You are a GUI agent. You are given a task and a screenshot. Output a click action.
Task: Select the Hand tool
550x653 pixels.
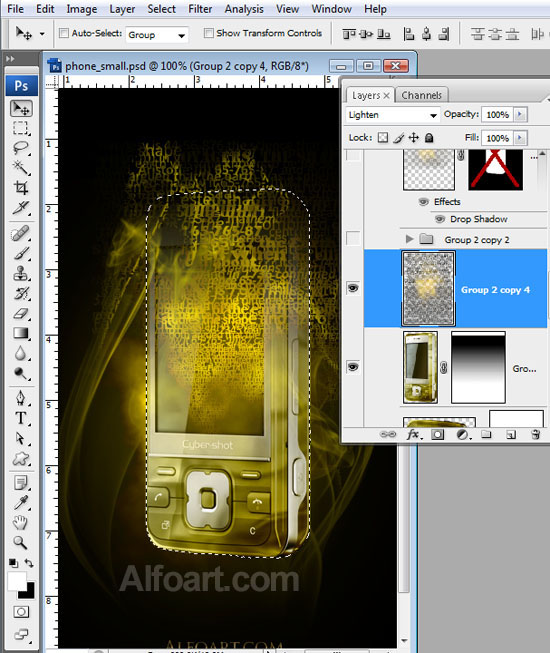pos(21,522)
